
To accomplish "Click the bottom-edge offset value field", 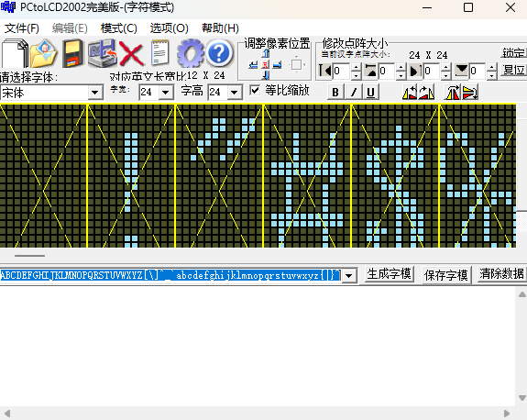I will coord(478,71).
